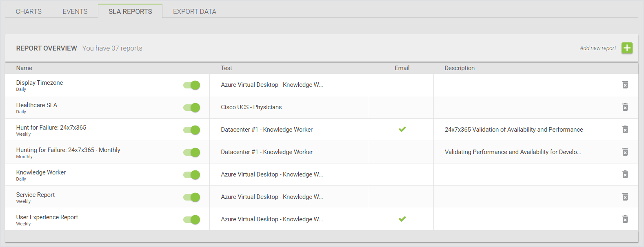Toggle off the Healthcare SLA report

tap(192, 108)
